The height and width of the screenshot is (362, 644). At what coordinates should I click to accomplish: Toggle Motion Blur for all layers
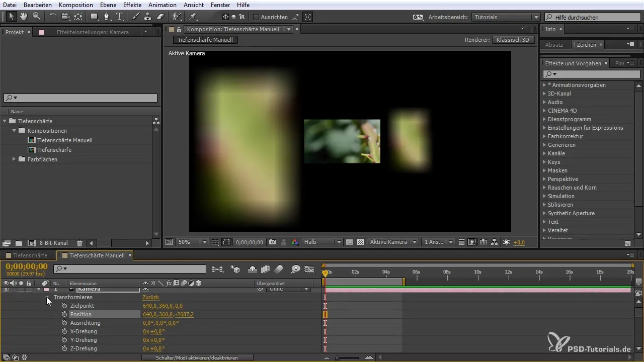click(279, 269)
